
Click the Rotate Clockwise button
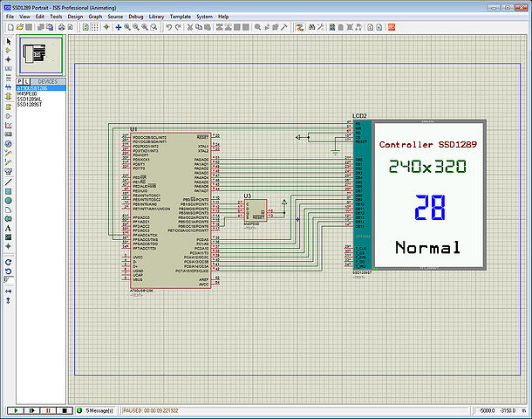(x=9, y=262)
